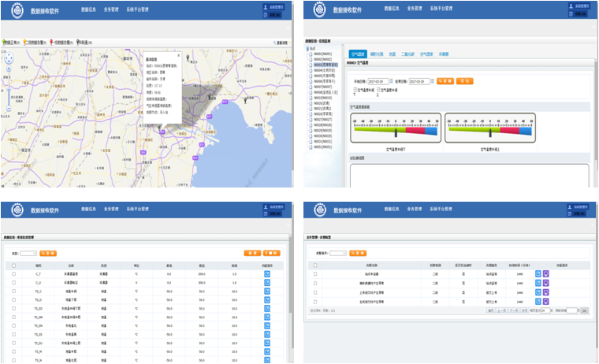Check the TS_ED row checkbox
Viewport: 599px width, 364px height.
(x=13, y=308)
